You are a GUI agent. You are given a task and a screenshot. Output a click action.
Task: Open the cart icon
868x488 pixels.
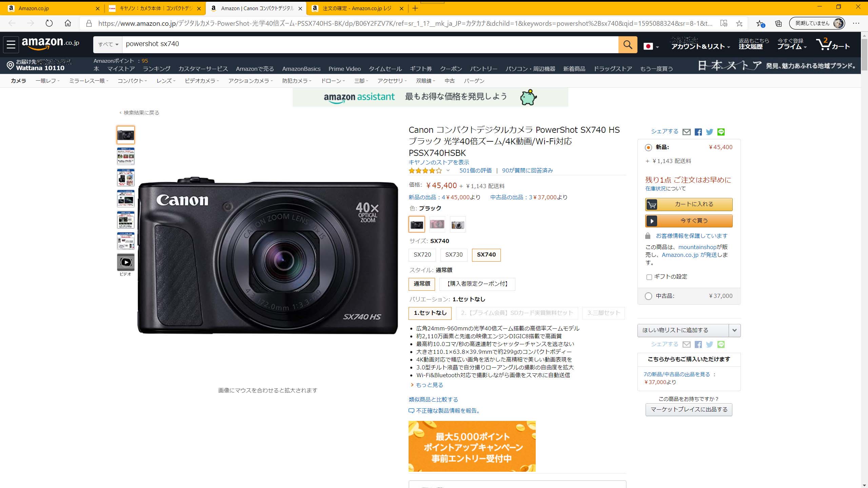[832, 44]
